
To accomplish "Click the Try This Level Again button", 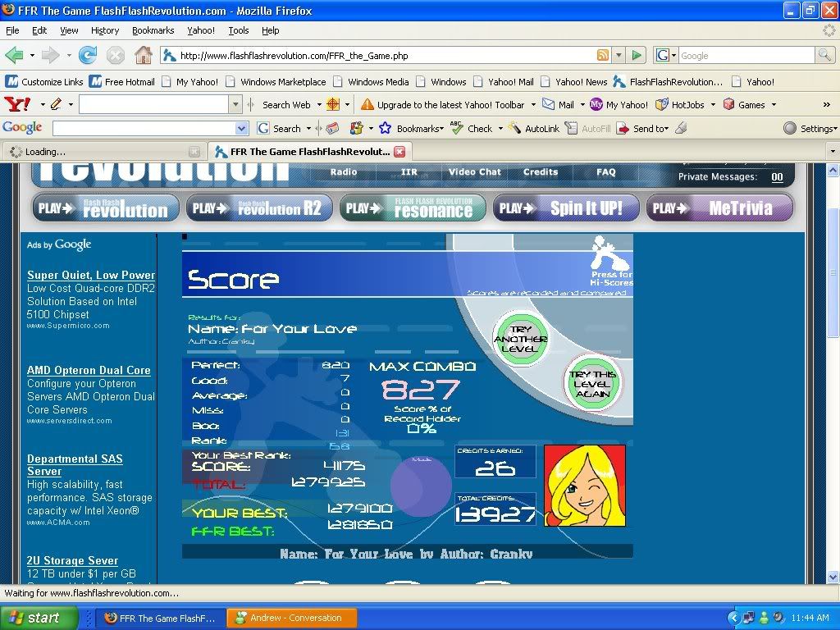I will (x=592, y=383).
